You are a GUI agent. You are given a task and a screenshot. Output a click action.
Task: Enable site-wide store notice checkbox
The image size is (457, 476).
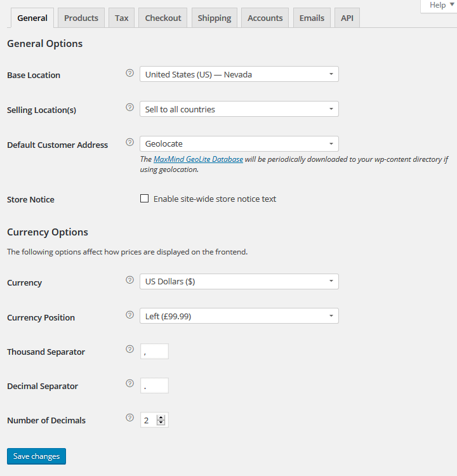[x=145, y=199]
